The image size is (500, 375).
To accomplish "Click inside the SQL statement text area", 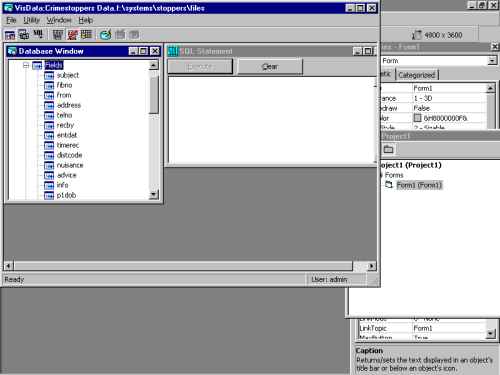I will click(x=272, y=120).
